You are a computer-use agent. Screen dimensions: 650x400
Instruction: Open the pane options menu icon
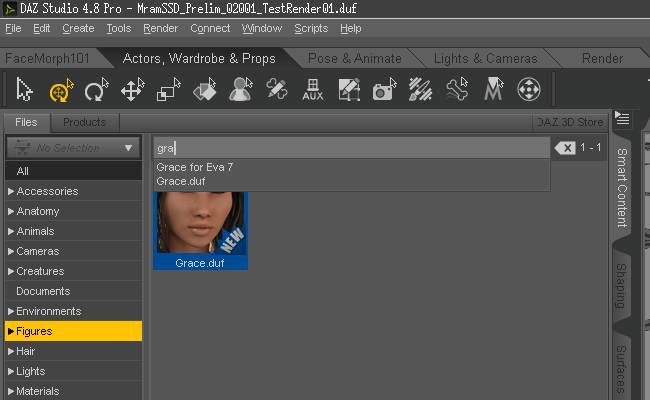point(622,118)
